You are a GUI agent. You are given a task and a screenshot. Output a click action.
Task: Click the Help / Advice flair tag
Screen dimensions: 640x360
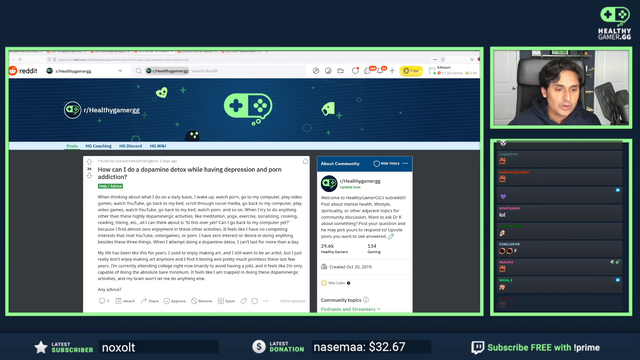(110, 186)
